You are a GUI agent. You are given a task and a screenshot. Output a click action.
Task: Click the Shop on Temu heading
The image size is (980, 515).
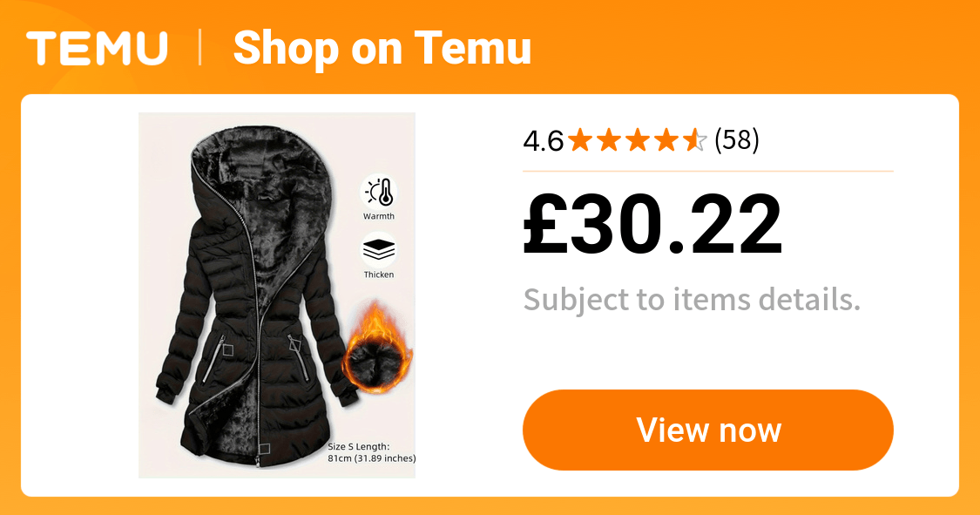pos(382,48)
